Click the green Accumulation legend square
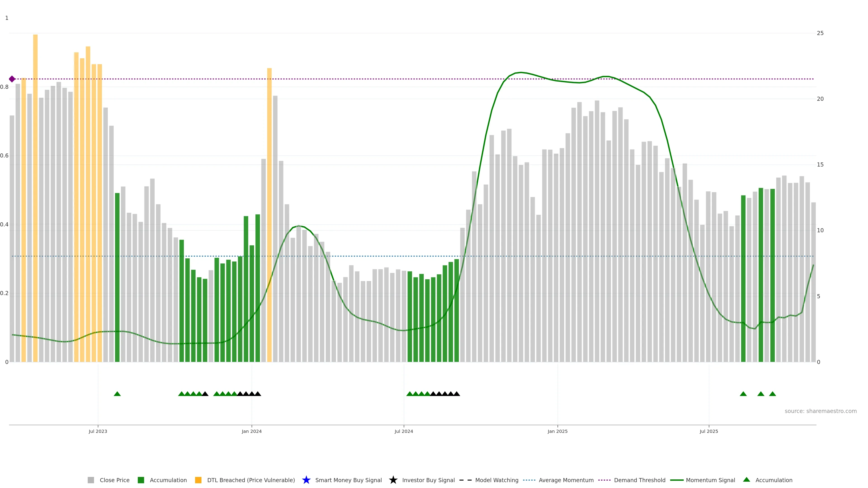868x488 pixels. pyautogui.click(x=141, y=480)
